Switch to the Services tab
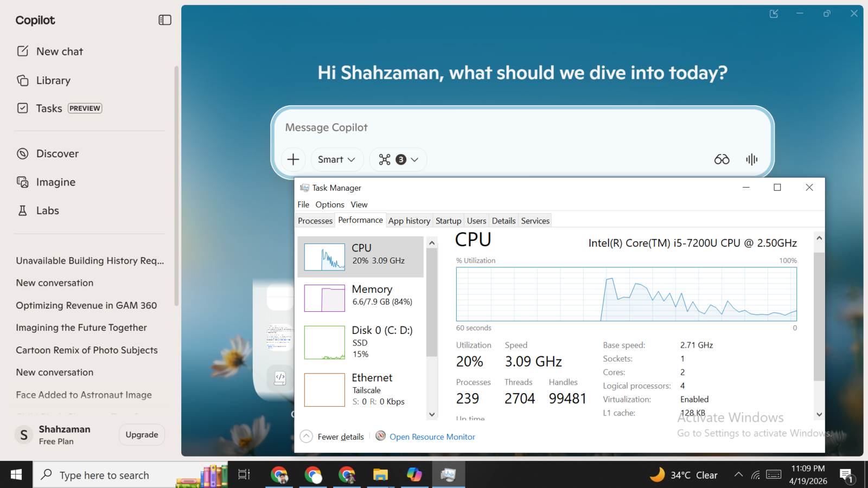The width and height of the screenshot is (868, 488). click(535, 221)
